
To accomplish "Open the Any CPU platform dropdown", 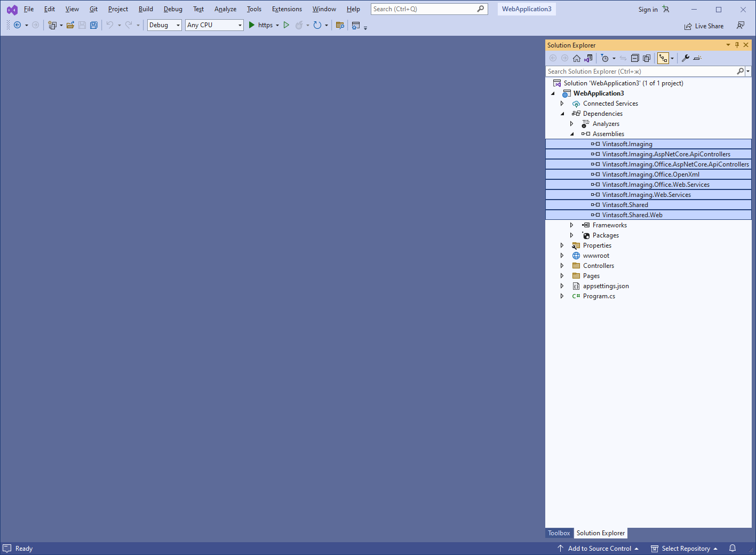I will pyautogui.click(x=214, y=25).
